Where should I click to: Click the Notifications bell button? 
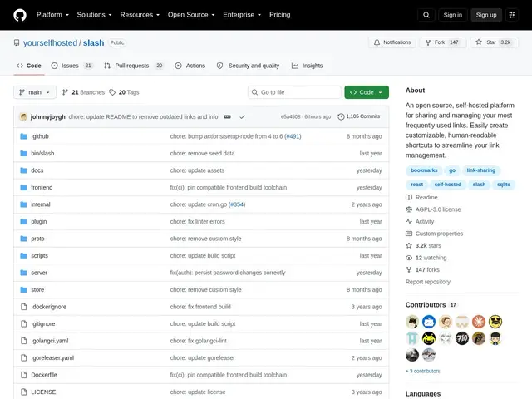392,42
